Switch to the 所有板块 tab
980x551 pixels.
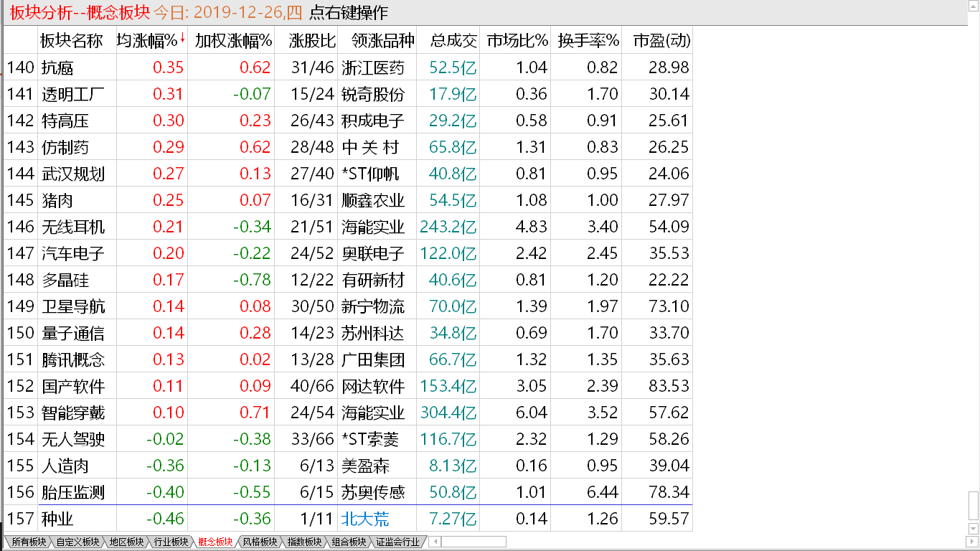(29, 542)
